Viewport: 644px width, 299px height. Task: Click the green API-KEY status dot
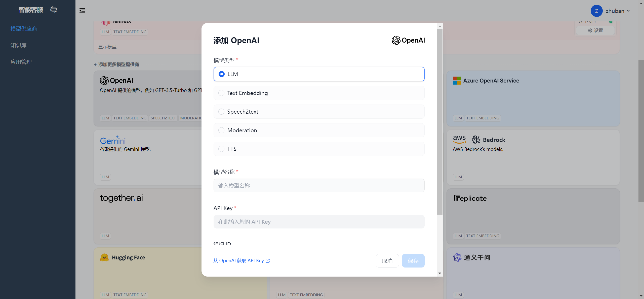(x=611, y=22)
